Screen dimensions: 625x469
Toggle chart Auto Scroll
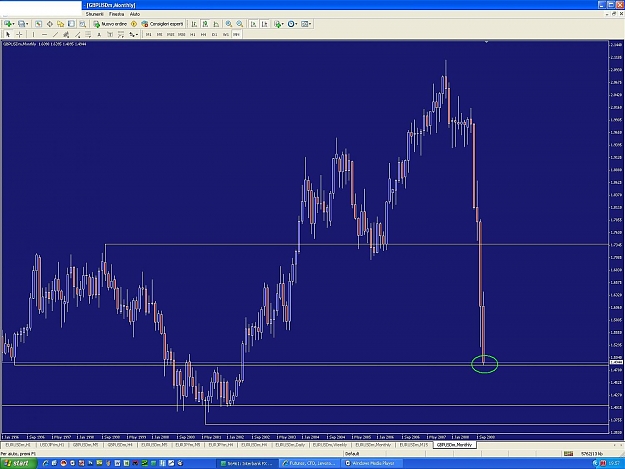253,24
